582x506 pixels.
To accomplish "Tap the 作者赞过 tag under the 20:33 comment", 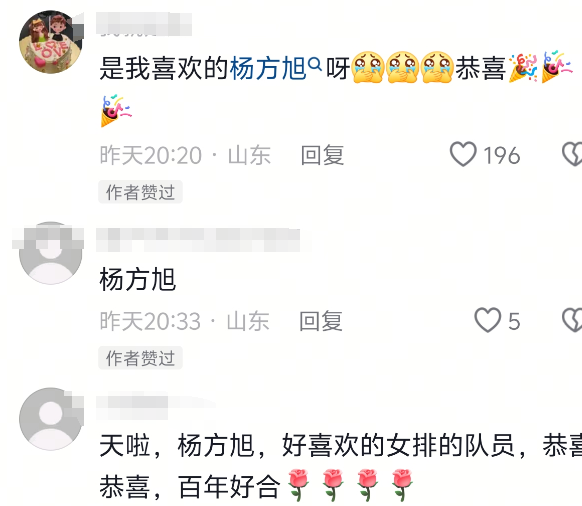I will (x=140, y=358).
